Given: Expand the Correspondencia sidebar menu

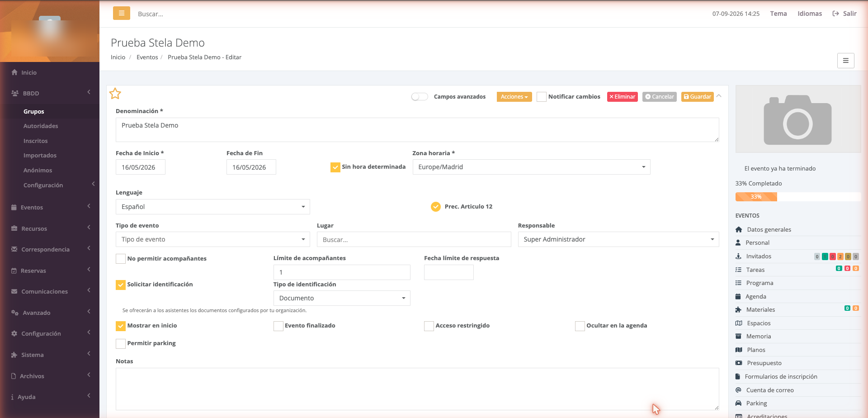Looking at the screenshot, I should coord(50,249).
